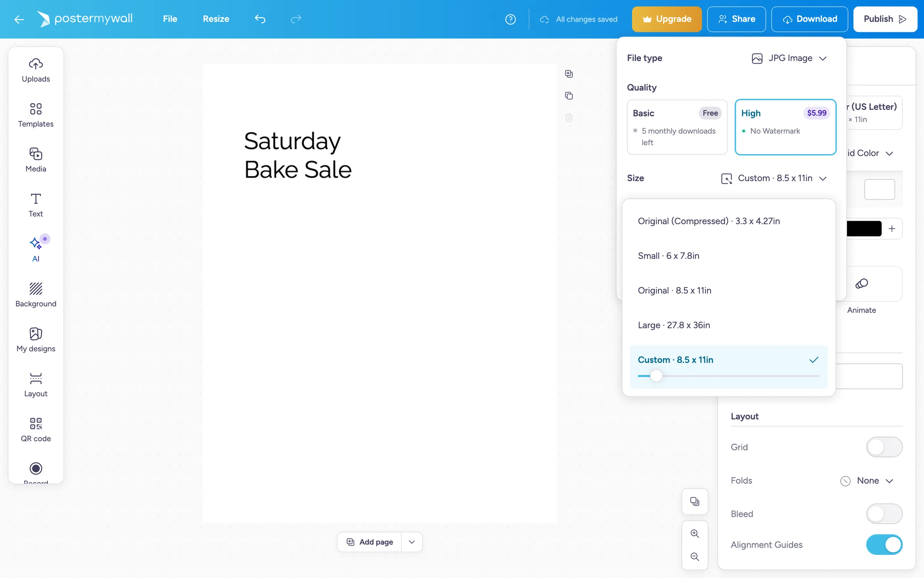Expand the Add page options chevron

[412, 542]
